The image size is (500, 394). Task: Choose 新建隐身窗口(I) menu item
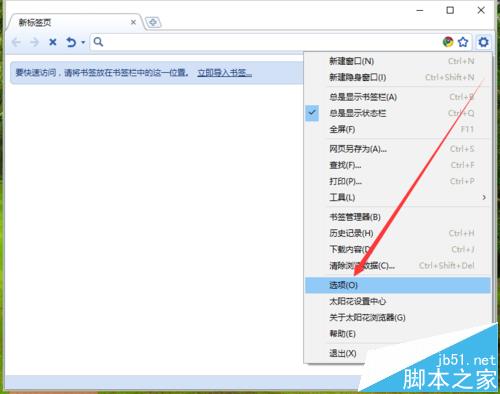point(398,77)
